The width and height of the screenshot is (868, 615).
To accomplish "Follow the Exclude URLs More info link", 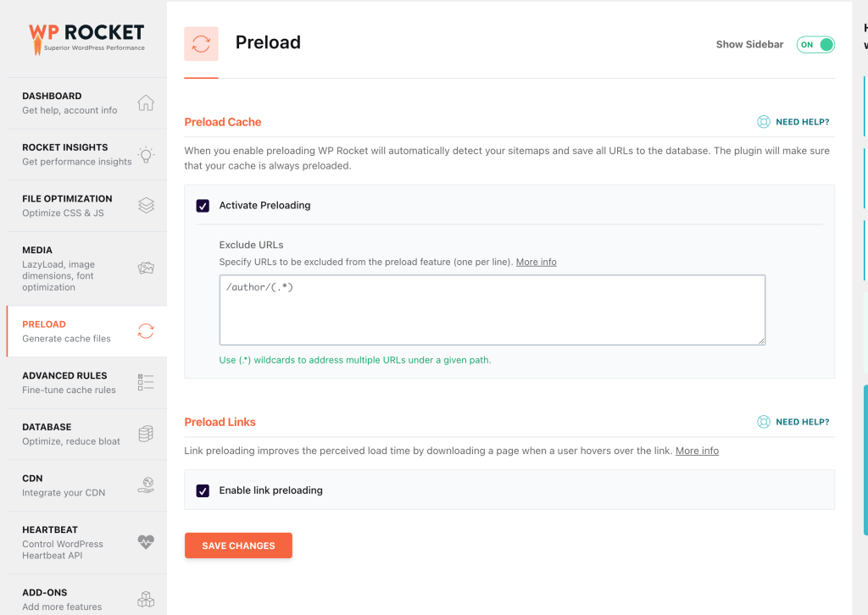I will [536, 262].
